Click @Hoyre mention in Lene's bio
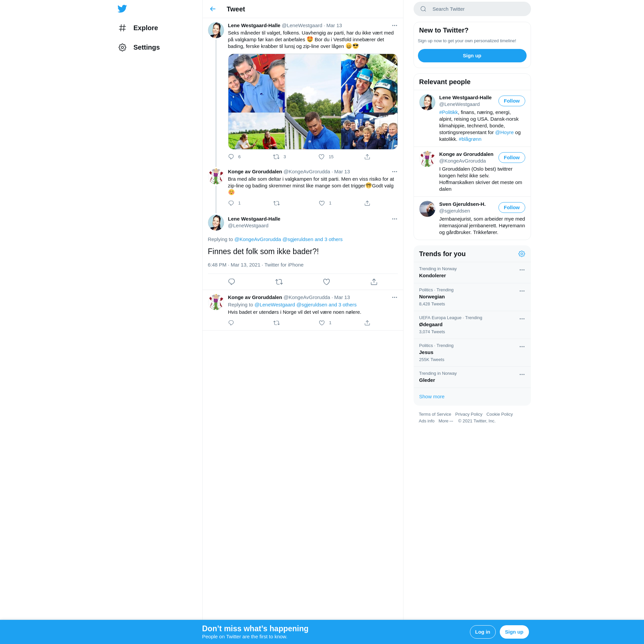 (504, 132)
